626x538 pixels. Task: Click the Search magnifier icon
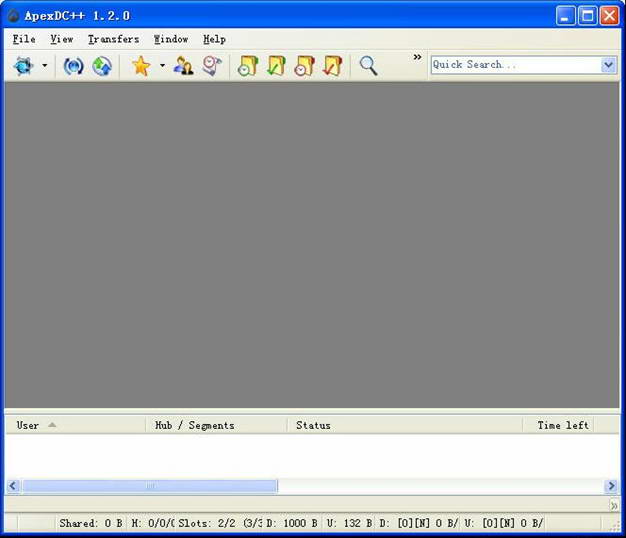[x=368, y=66]
